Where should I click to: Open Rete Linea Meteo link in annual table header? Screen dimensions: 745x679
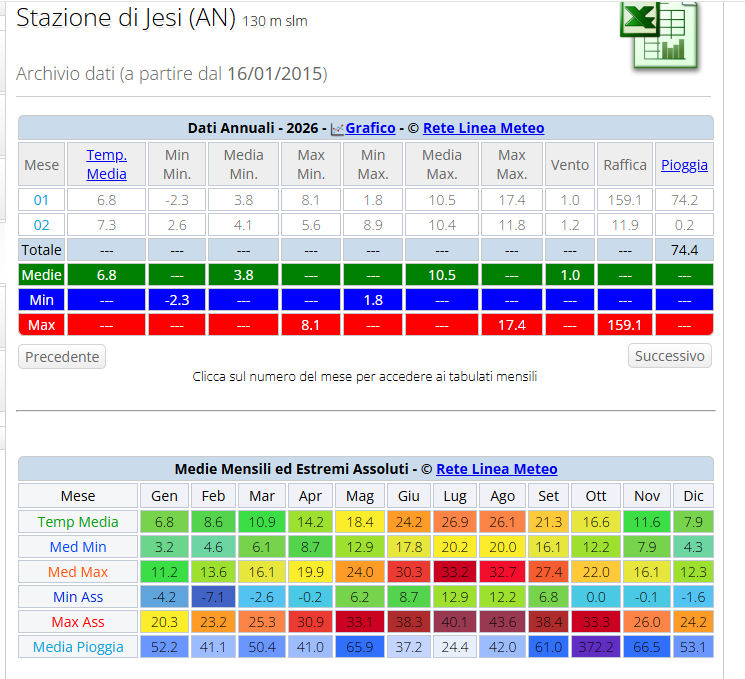click(x=483, y=128)
